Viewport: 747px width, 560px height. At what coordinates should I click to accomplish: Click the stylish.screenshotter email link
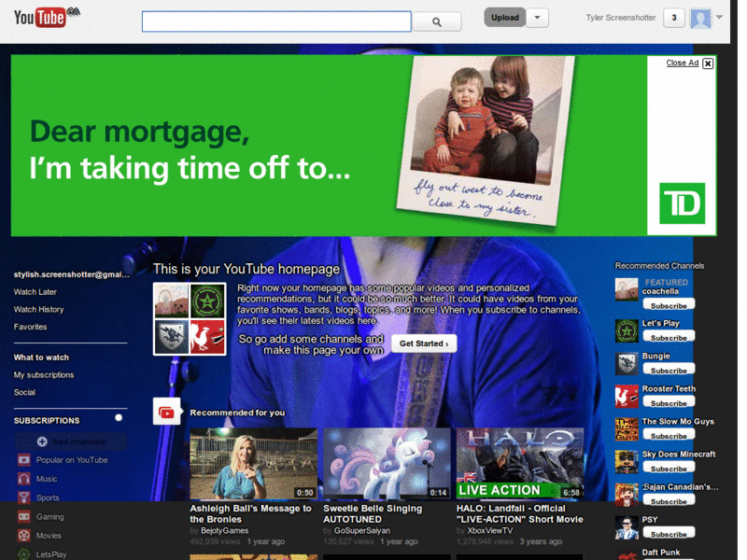click(x=72, y=274)
